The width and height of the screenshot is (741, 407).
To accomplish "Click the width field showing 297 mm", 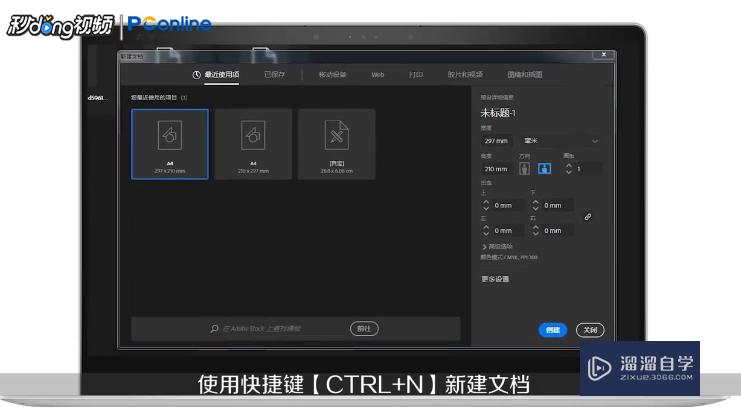I will [496, 141].
